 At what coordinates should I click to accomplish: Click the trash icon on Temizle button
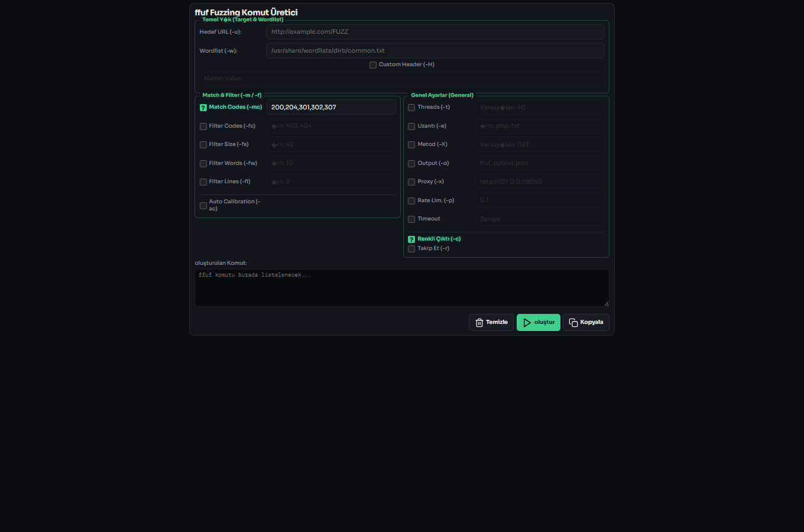tap(479, 323)
